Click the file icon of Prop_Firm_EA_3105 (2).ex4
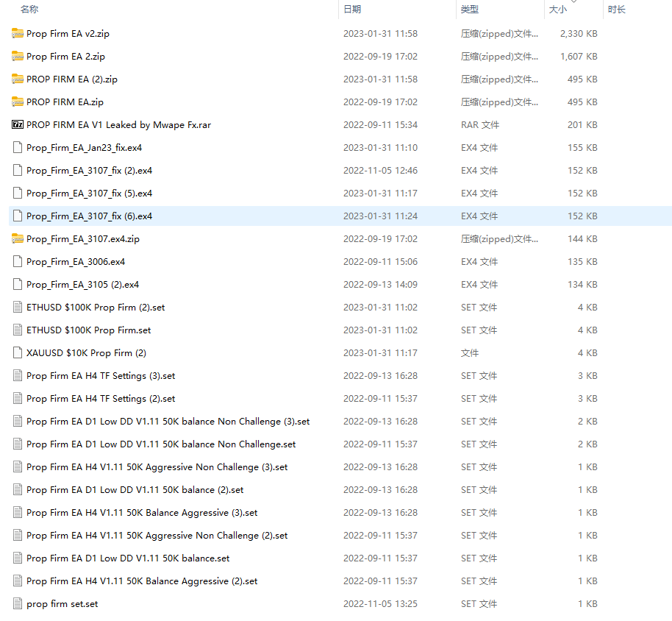 [x=18, y=284]
